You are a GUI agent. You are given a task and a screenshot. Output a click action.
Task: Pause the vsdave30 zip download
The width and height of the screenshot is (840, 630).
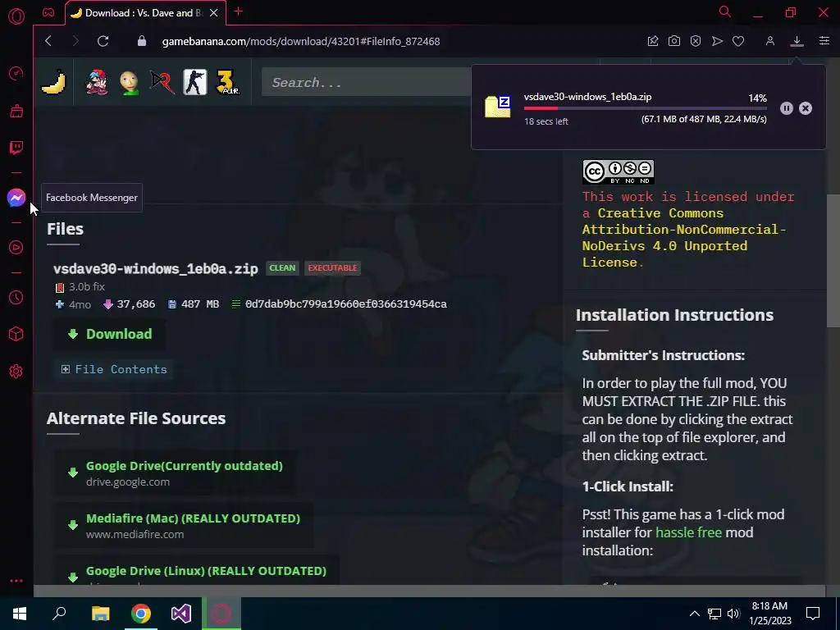(787, 108)
